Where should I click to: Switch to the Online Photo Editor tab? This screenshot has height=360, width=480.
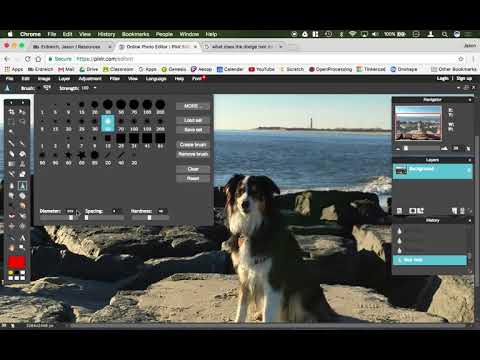point(158,47)
